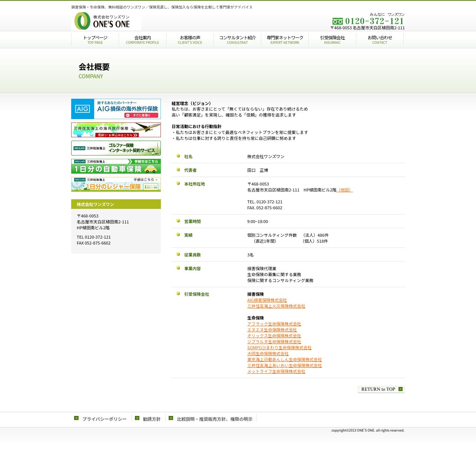Open ゴルファー保険 インターネット契約サービス banner

click(116, 148)
